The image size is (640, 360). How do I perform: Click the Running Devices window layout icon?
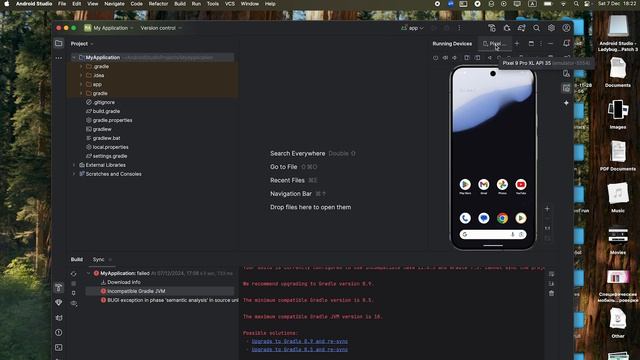tap(531, 43)
